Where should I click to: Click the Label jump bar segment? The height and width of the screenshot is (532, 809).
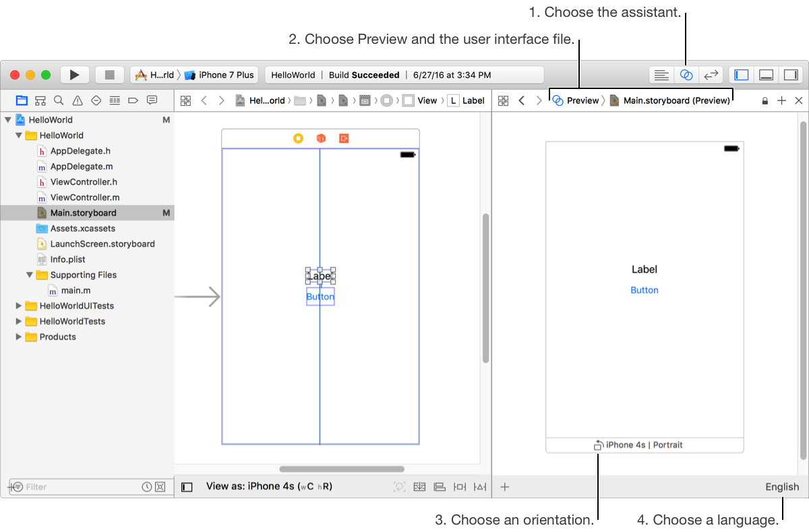point(467,100)
